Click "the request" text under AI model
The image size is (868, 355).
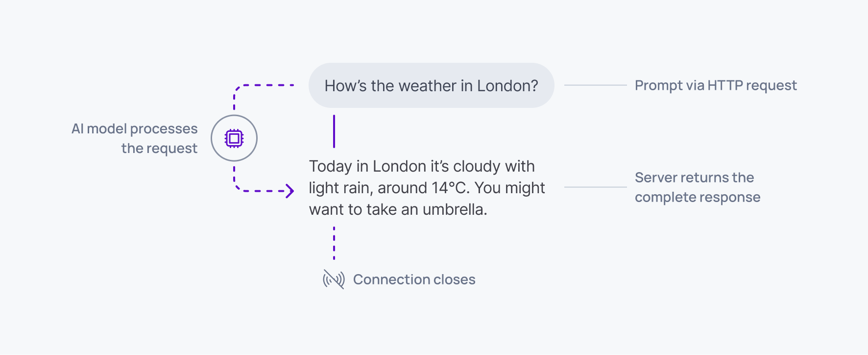(159, 148)
